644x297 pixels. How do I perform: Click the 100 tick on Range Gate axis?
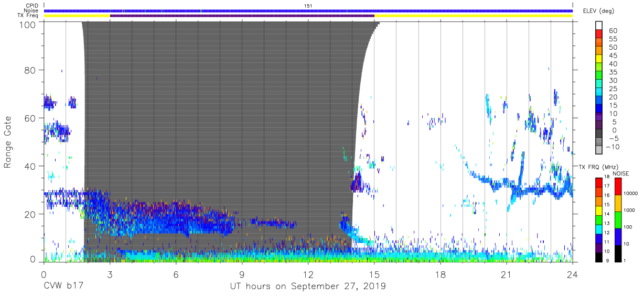tap(28, 24)
